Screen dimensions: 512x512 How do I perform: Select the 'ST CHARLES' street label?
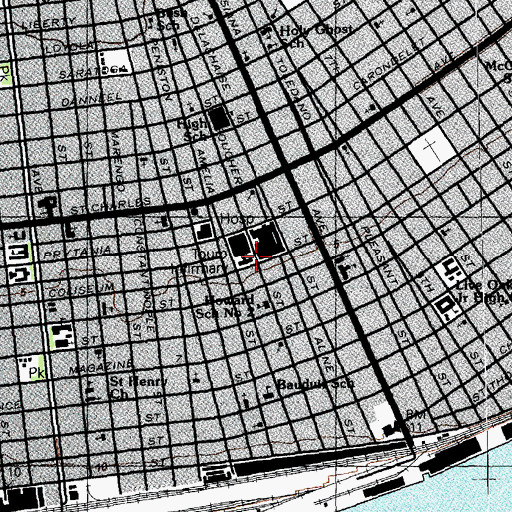coord(111,205)
